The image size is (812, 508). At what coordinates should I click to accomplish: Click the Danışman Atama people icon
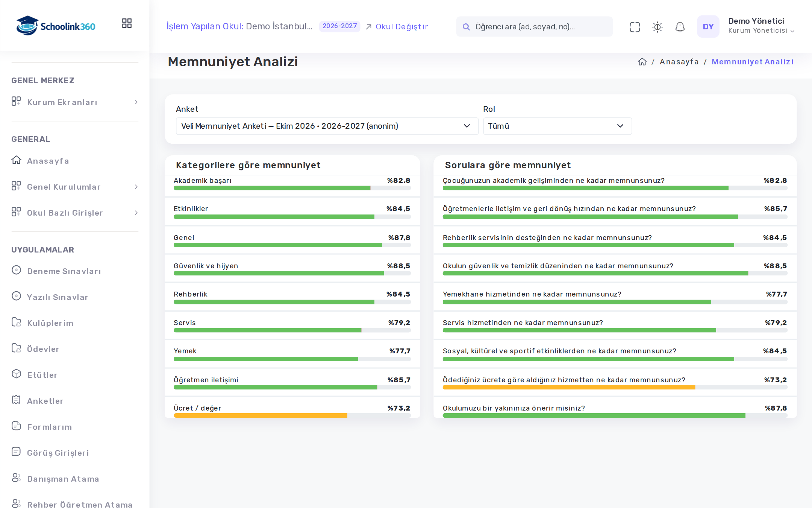16,478
